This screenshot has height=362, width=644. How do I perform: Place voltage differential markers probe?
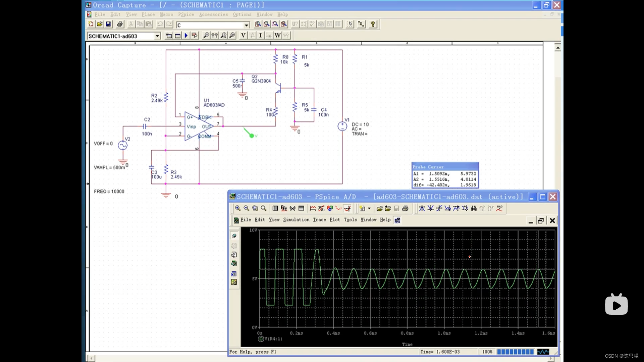(215, 36)
